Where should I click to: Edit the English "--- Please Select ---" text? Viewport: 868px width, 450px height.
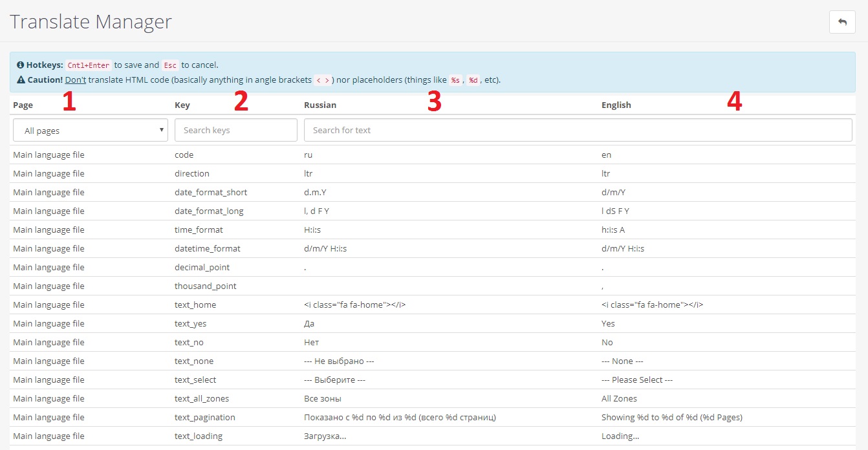pos(636,380)
